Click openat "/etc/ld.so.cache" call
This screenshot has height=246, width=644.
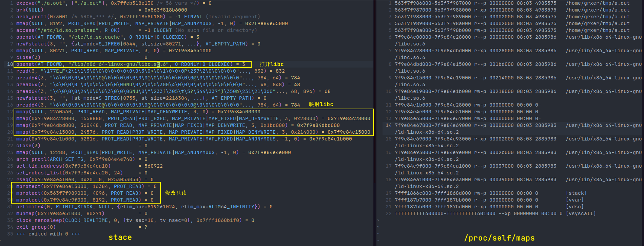(x=108, y=37)
